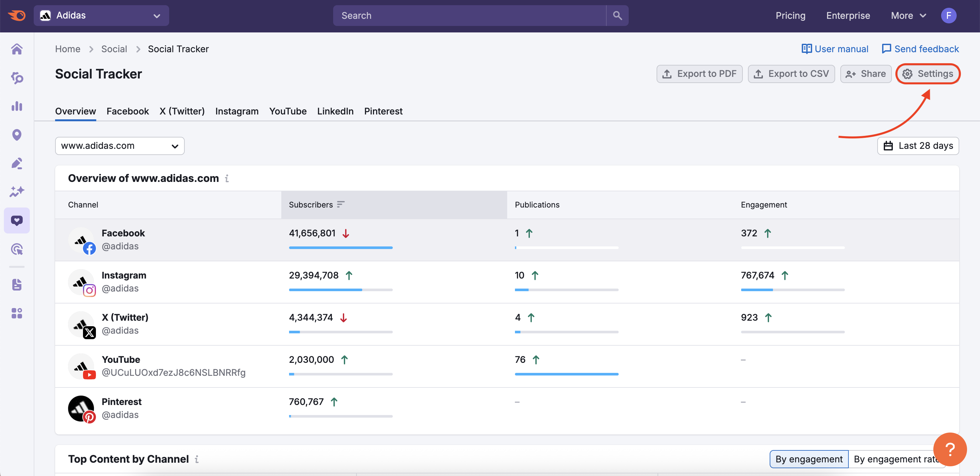The image size is (980, 476).
Task: Click Export to CSV button
Action: (x=791, y=74)
